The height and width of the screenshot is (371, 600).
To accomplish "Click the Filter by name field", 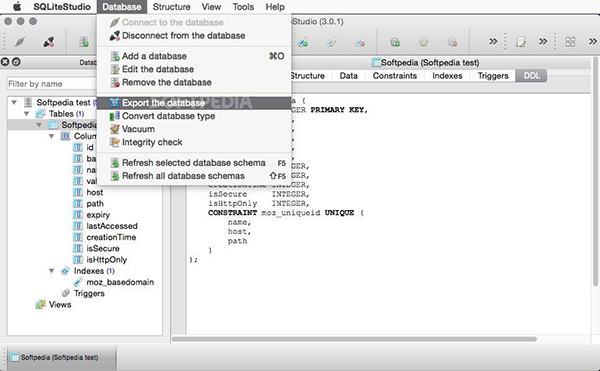I will click(x=52, y=84).
